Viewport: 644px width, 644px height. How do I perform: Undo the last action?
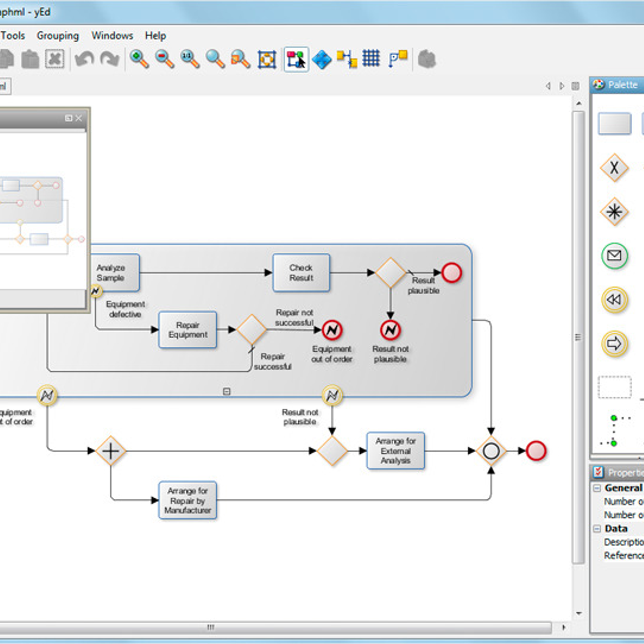click(85, 60)
